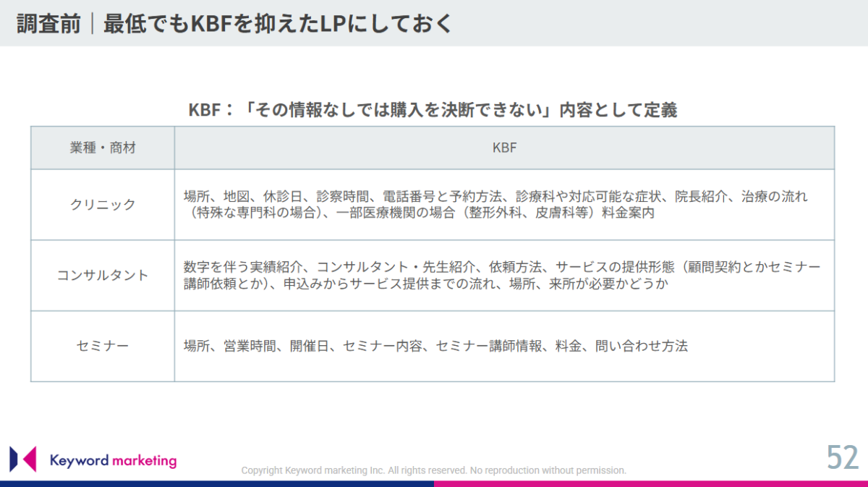This screenshot has width=868, height=487.
Task: Click the navy blue footer bar
Action: click(x=217, y=483)
